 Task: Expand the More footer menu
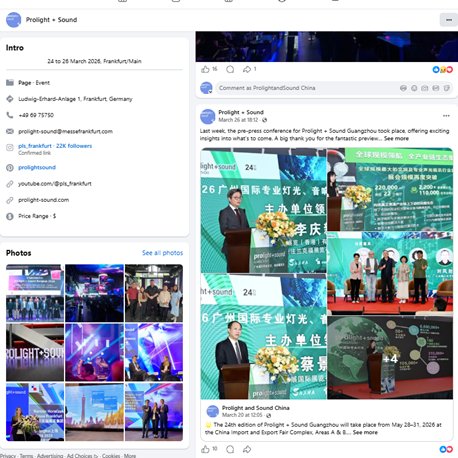130,455
